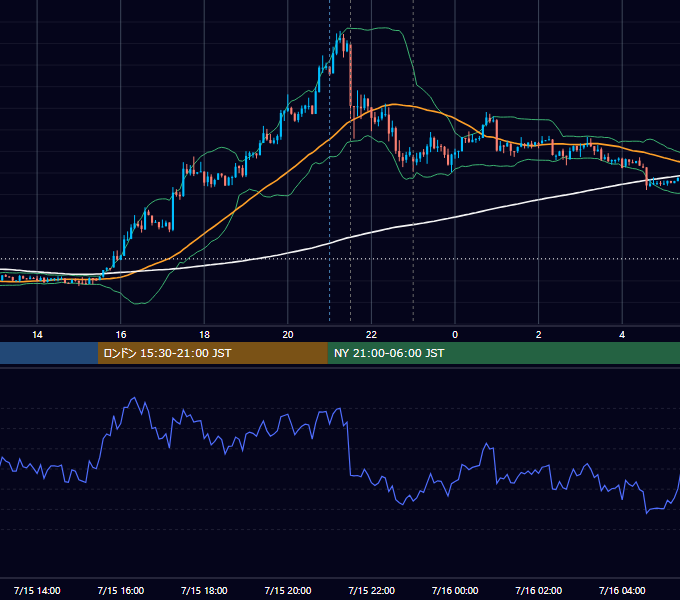Click the 7/16 02:00 date label

[539, 590]
